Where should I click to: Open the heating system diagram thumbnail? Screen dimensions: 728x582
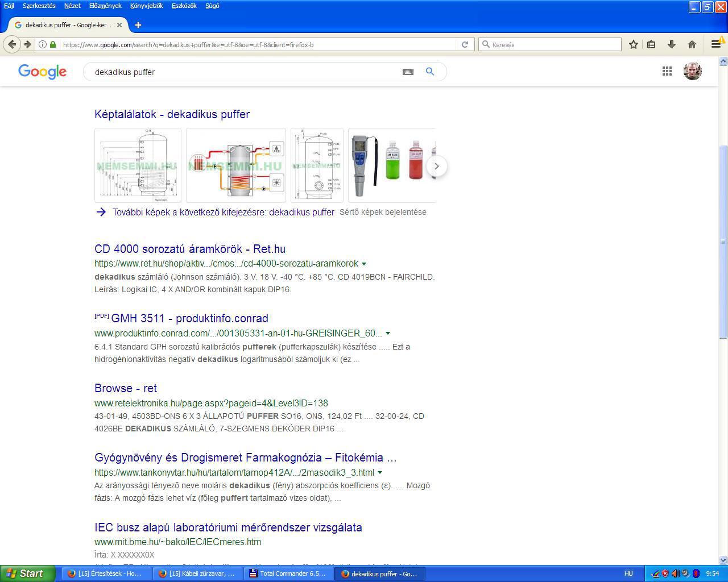236,165
